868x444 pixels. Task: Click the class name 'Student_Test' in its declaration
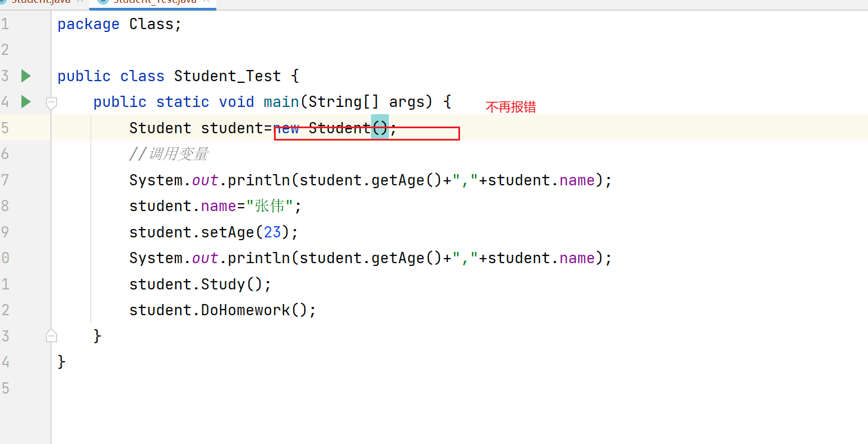pos(228,76)
